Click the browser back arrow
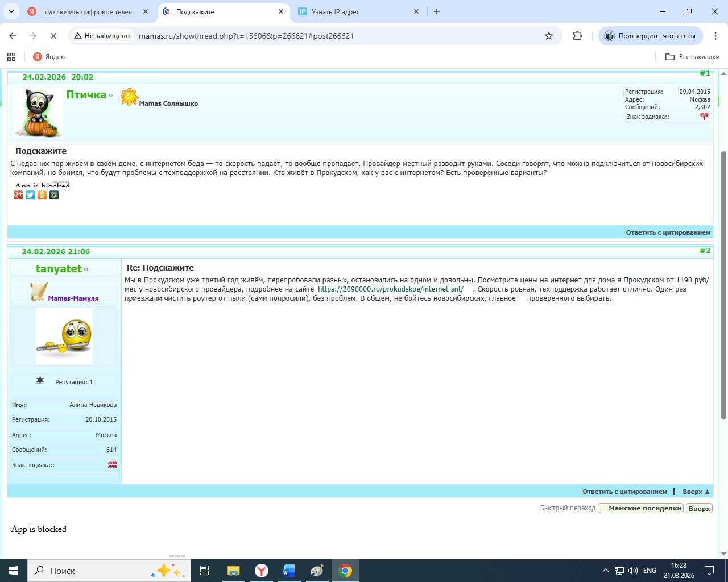 pyautogui.click(x=13, y=36)
